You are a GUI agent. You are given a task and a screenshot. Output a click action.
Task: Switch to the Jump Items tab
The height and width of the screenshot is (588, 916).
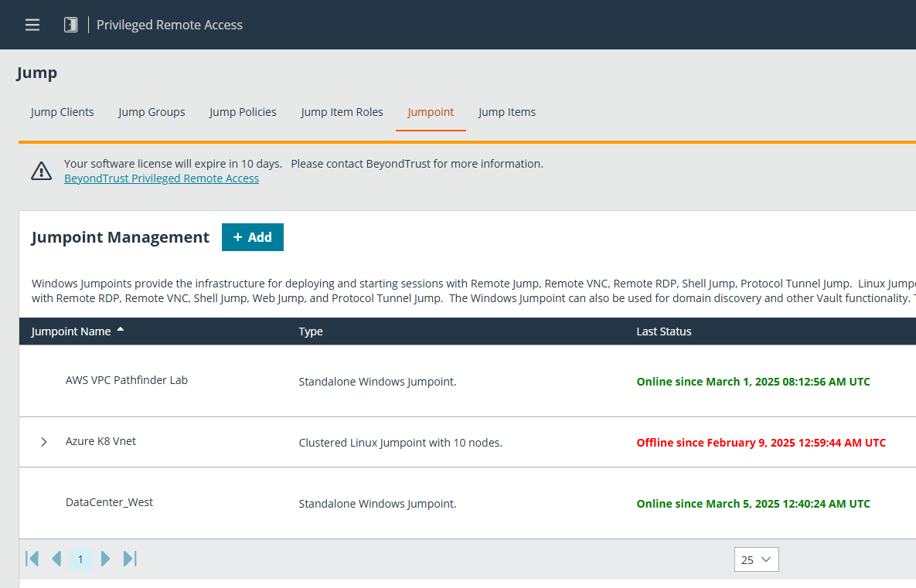(x=506, y=112)
